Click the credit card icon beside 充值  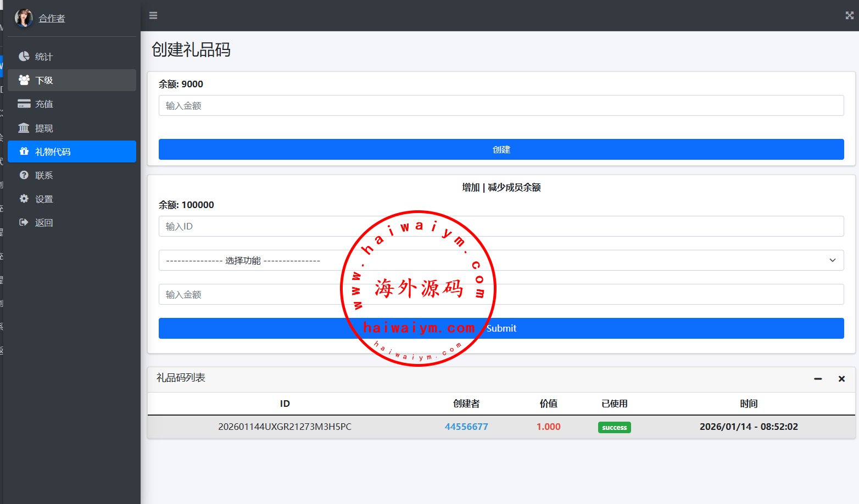pos(24,104)
